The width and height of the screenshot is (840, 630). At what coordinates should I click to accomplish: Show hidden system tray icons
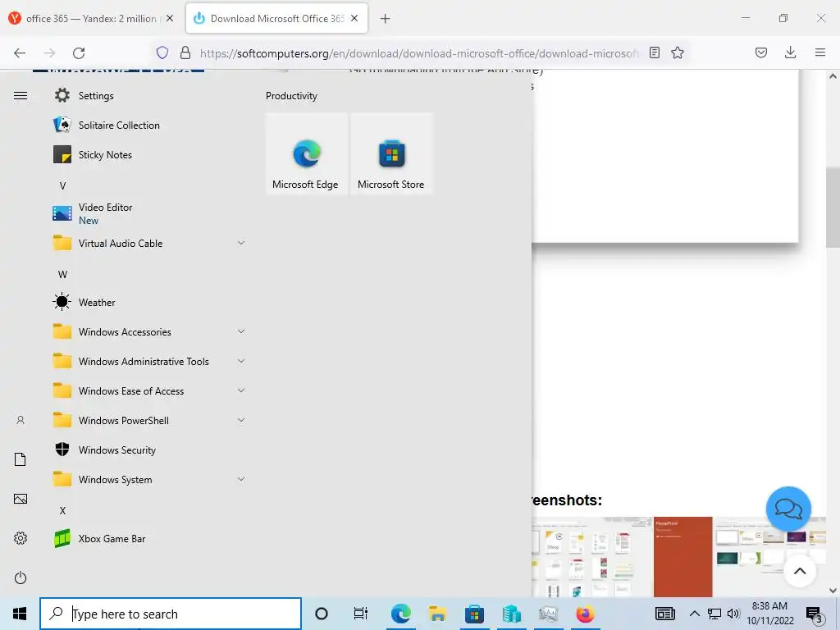pyautogui.click(x=694, y=614)
